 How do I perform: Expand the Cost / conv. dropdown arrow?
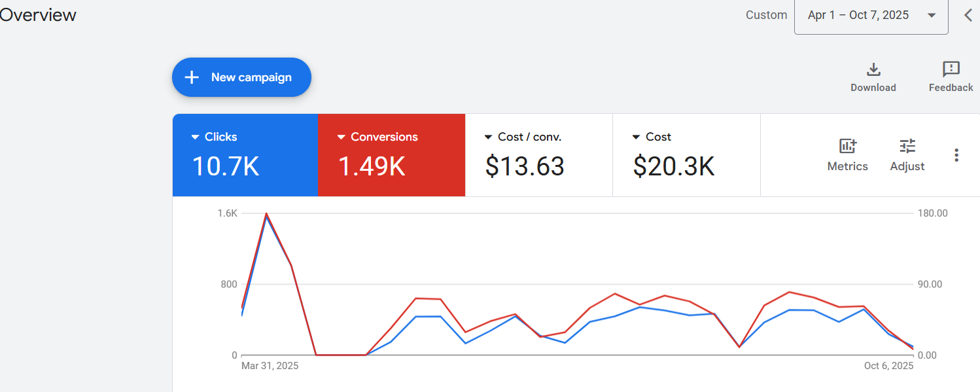488,137
